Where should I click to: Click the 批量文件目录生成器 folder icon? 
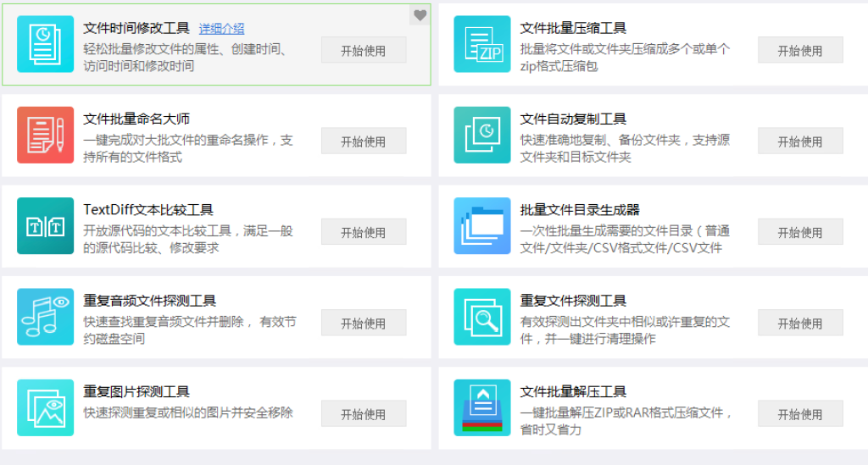pos(481,225)
